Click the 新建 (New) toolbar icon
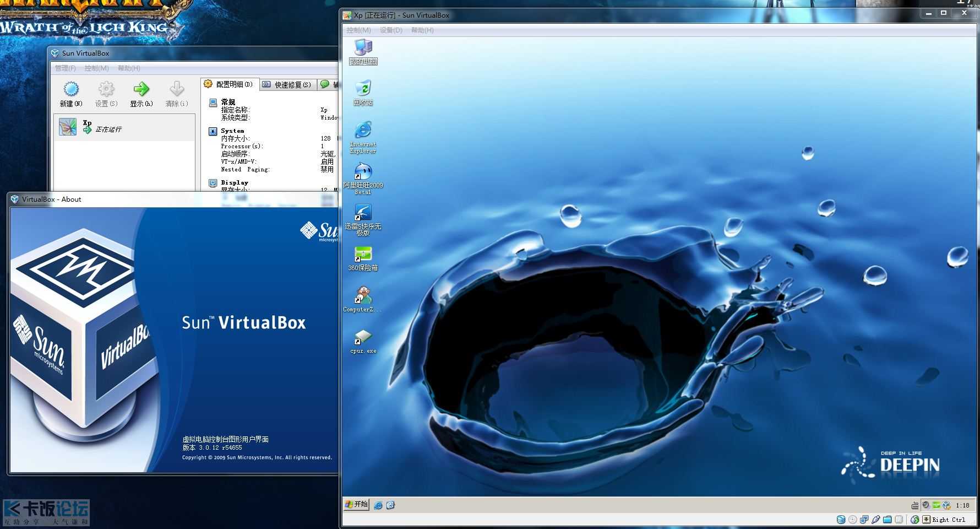 coord(71,89)
